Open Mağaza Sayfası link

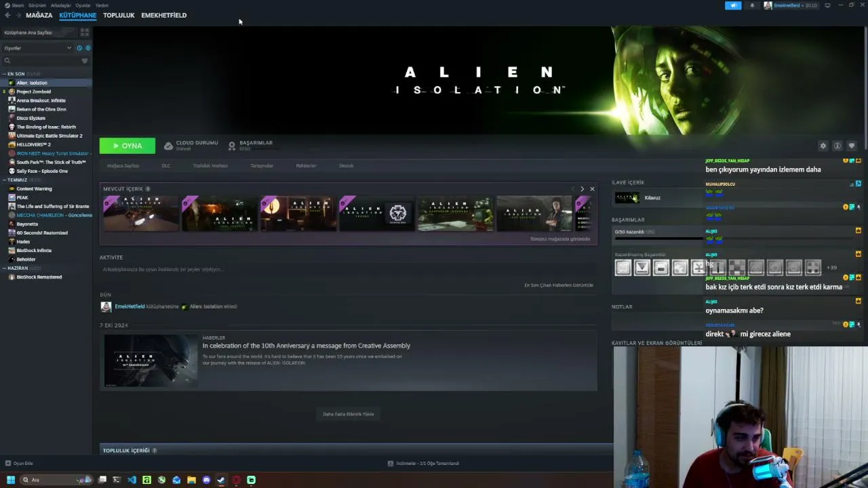click(123, 165)
